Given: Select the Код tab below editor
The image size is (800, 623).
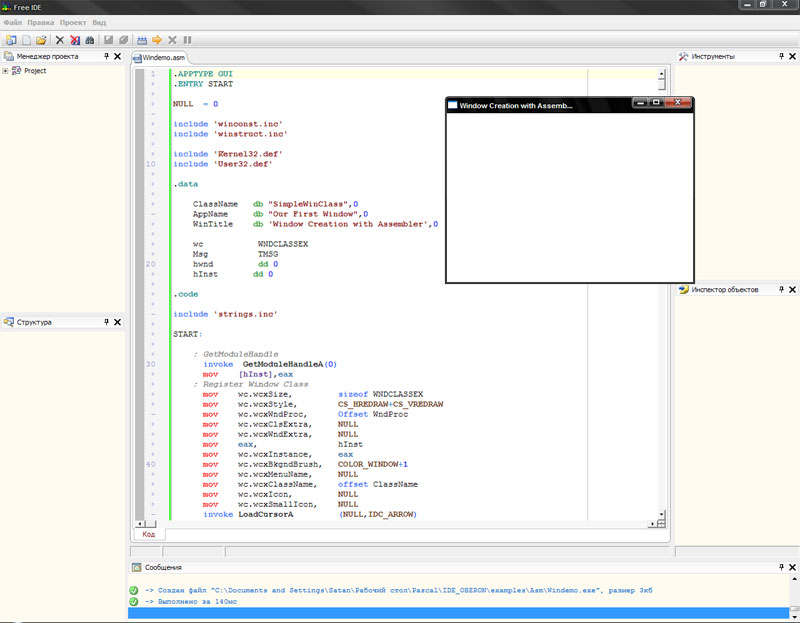Looking at the screenshot, I should [148, 535].
